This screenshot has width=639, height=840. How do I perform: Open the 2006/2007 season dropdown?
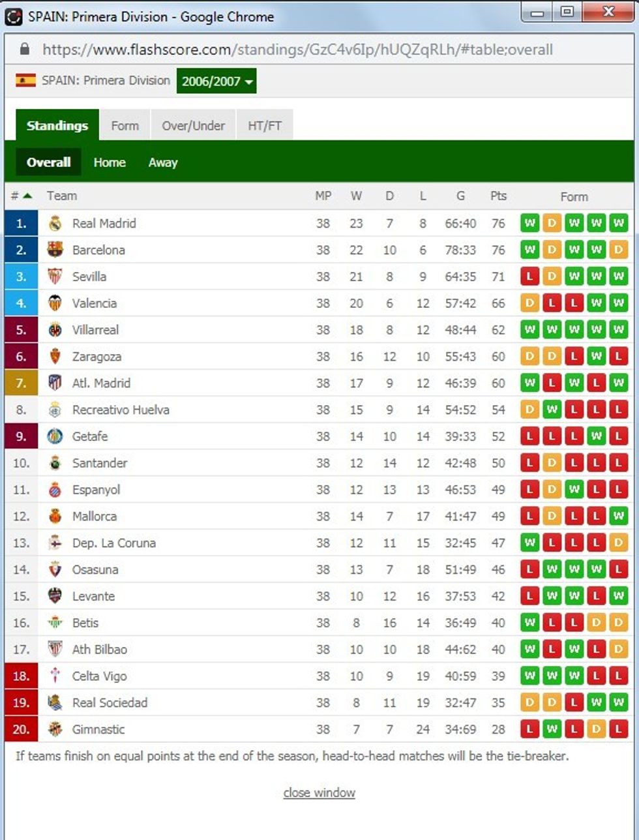(216, 82)
